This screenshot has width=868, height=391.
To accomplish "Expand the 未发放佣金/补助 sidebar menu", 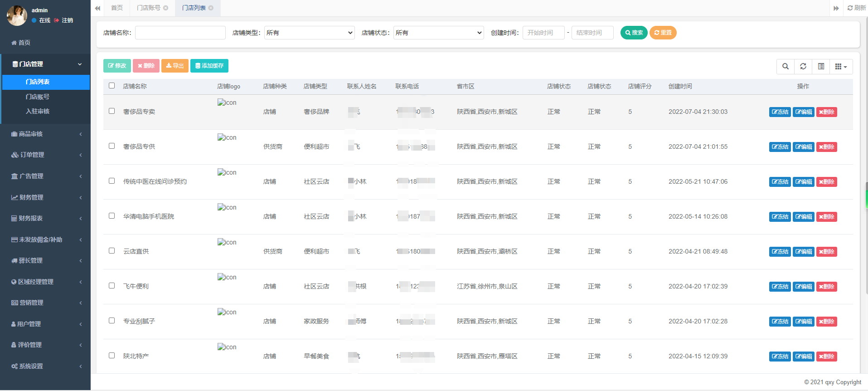I will pos(45,239).
